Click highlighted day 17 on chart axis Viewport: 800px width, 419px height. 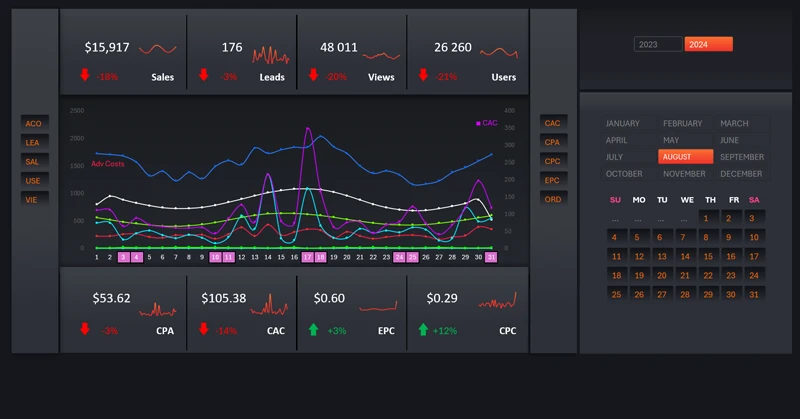pyautogui.click(x=307, y=257)
